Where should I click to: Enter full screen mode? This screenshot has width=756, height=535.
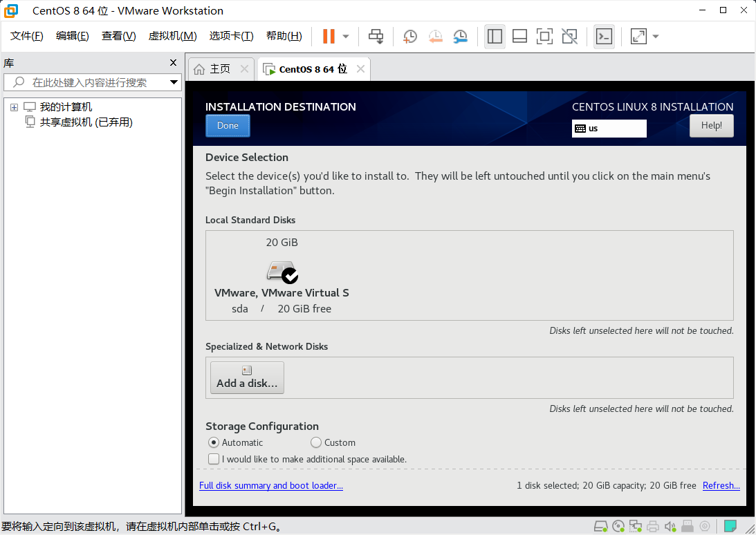[x=544, y=36]
